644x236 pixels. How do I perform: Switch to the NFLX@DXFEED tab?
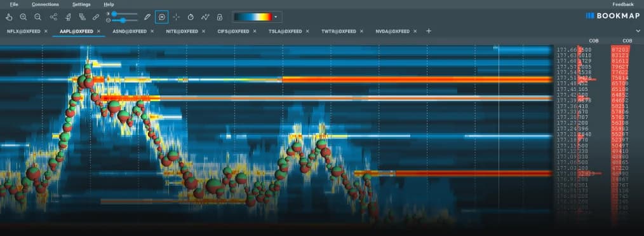click(x=23, y=31)
